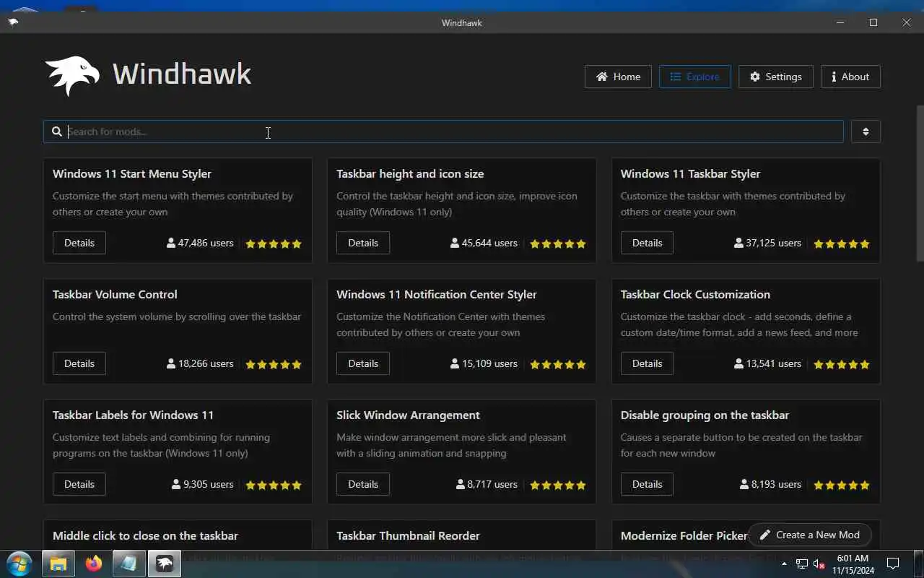Viewport: 924px width, 578px height.
Task: Open Details for Windows 11 Taskbar Styler
Action: tap(647, 243)
